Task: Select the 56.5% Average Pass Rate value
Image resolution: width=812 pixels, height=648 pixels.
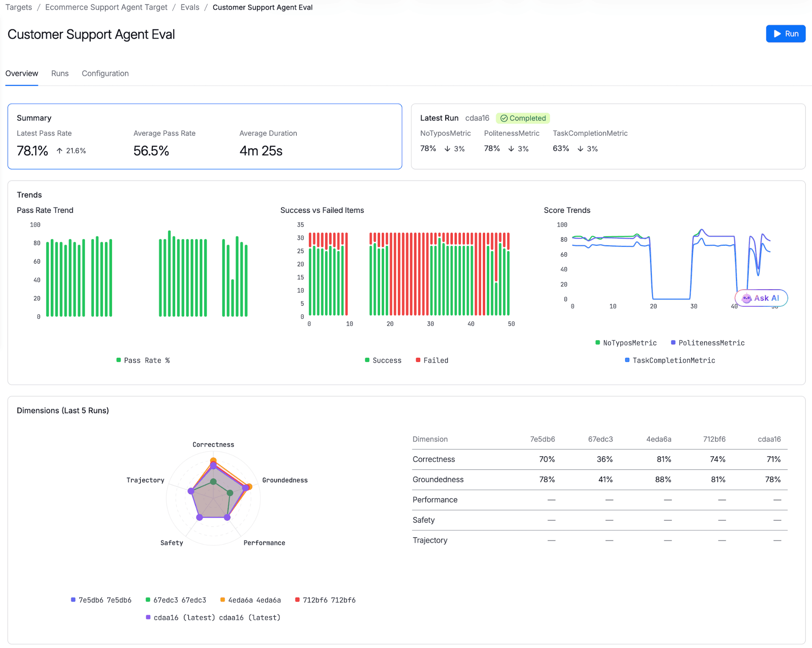Action: point(151,151)
